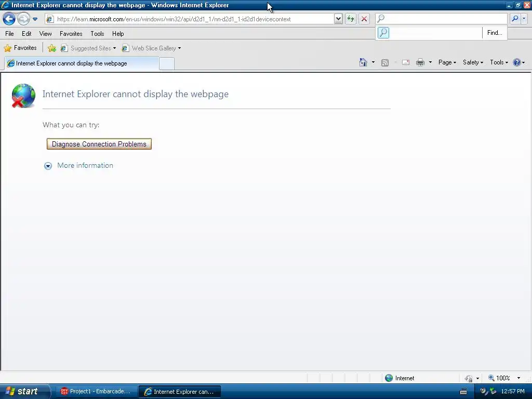
Task: Open the Edit menu
Action: click(x=26, y=34)
